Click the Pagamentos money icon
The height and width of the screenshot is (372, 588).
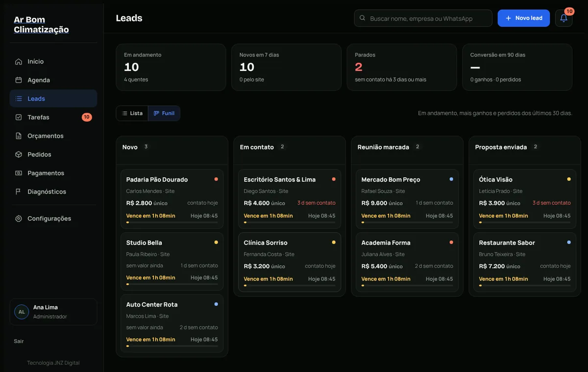click(x=19, y=174)
